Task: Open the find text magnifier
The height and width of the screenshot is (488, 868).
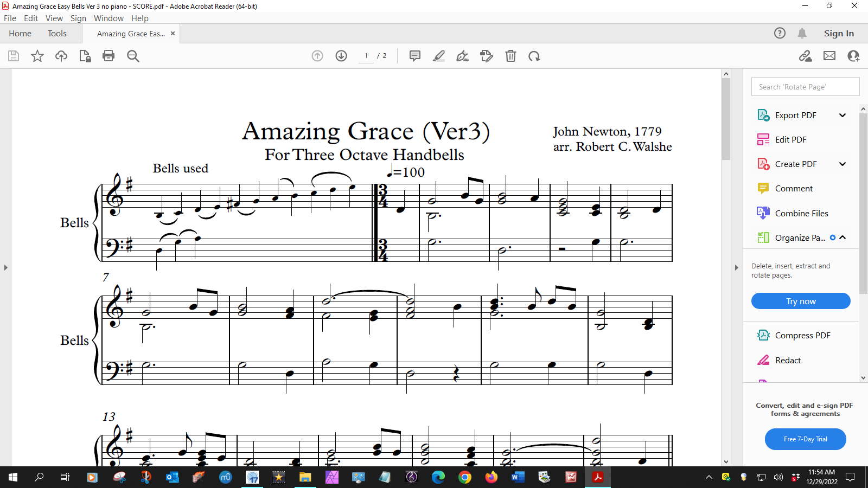Action: 133,56
